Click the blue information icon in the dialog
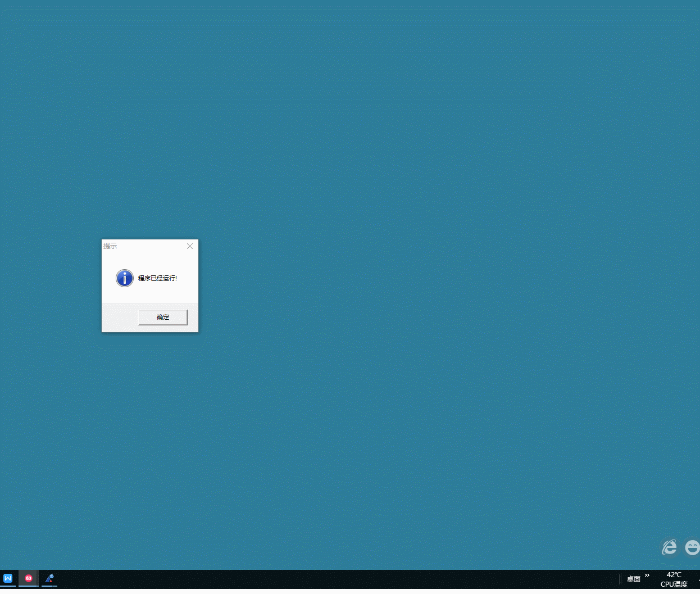 (125, 278)
